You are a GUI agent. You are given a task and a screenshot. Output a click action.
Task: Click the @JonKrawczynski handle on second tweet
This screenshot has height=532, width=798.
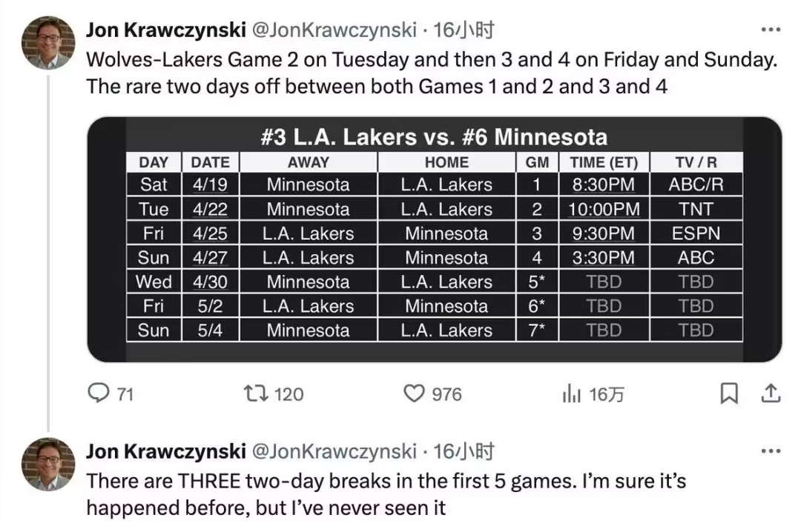(334, 450)
